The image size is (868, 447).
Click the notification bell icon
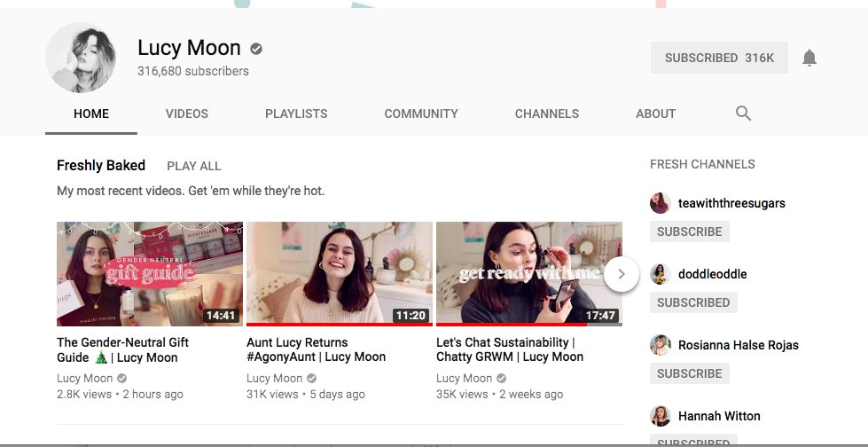[x=809, y=58]
